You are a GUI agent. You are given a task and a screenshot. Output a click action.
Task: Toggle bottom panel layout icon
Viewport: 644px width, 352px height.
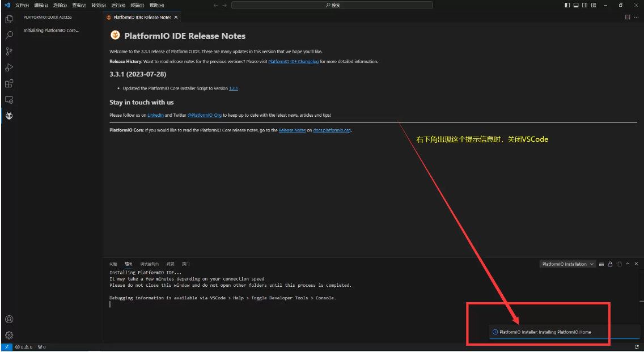pyautogui.click(x=576, y=5)
